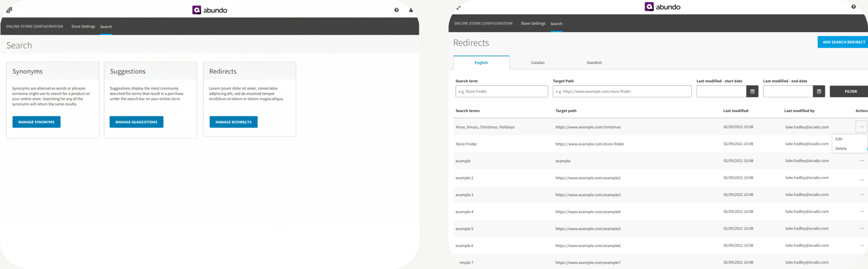The image size is (868, 269).
Task: Open actions menu for example 3 row
Action: 862,195
